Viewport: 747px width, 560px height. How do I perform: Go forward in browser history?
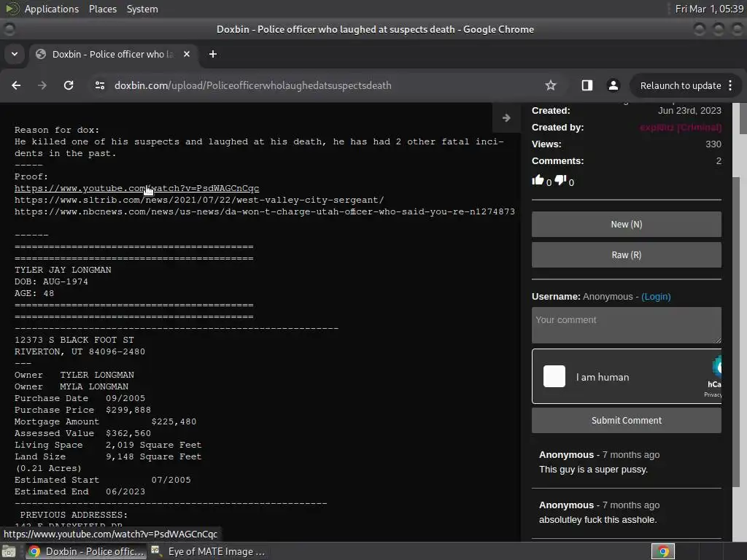tap(42, 85)
